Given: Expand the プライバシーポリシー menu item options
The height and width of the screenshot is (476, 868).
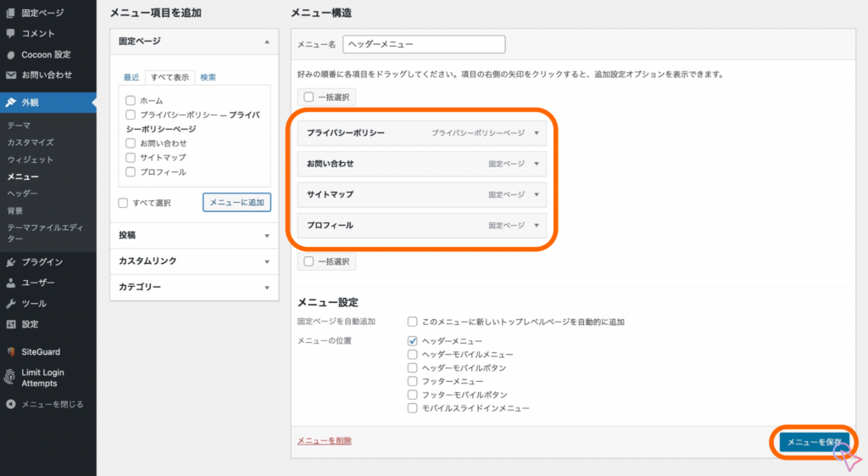Looking at the screenshot, I should click(537, 133).
